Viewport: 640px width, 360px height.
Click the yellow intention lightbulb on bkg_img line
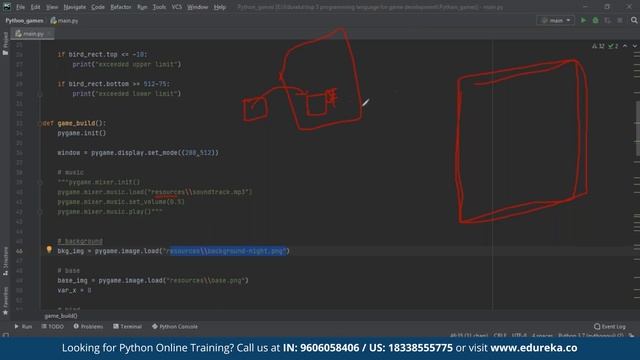point(49,249)
